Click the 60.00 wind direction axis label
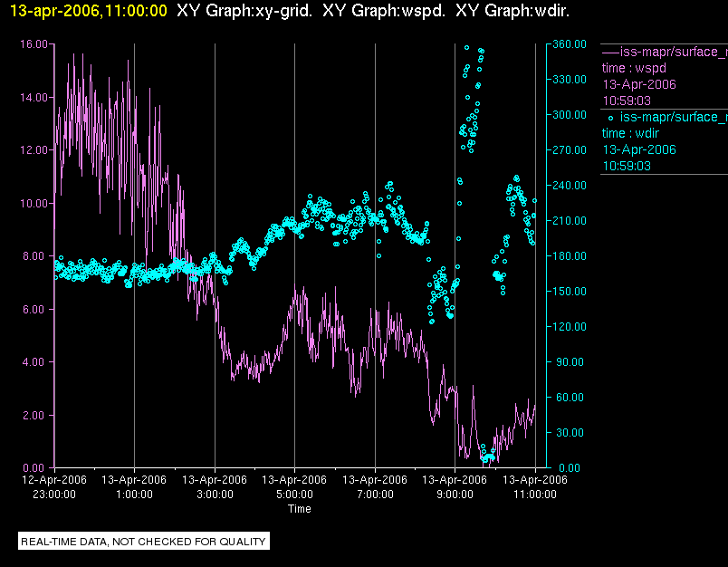The height and width of the screenshot is (567, 728). coord(571,397)
